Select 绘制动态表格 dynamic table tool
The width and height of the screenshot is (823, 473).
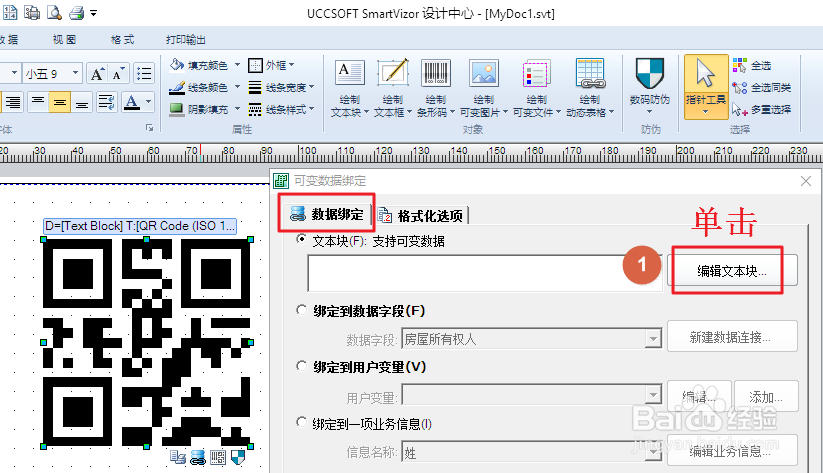tap(590, 88)
